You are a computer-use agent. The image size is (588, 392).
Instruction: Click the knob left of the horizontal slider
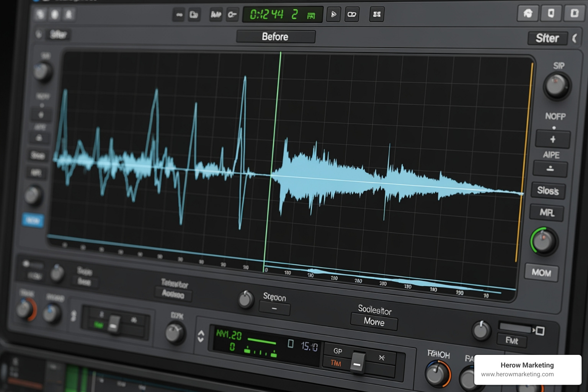481,331
